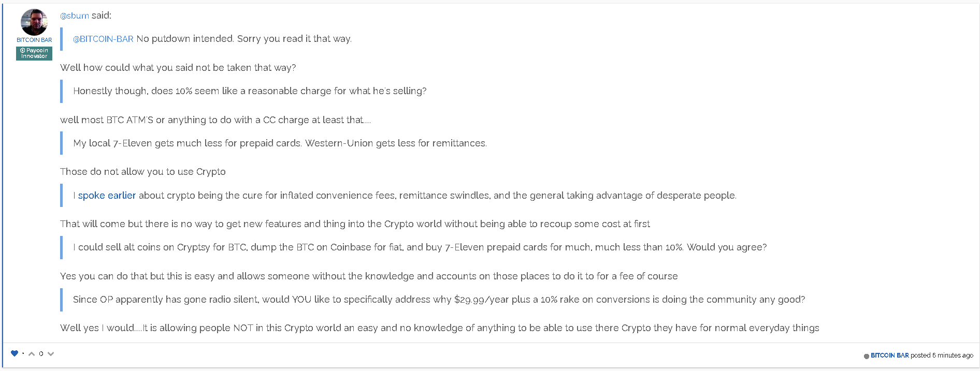The height and width of the screenshot is (371, 980).
Task: Downvote the post with the down chevron
Action: click(x=51, y=354)
